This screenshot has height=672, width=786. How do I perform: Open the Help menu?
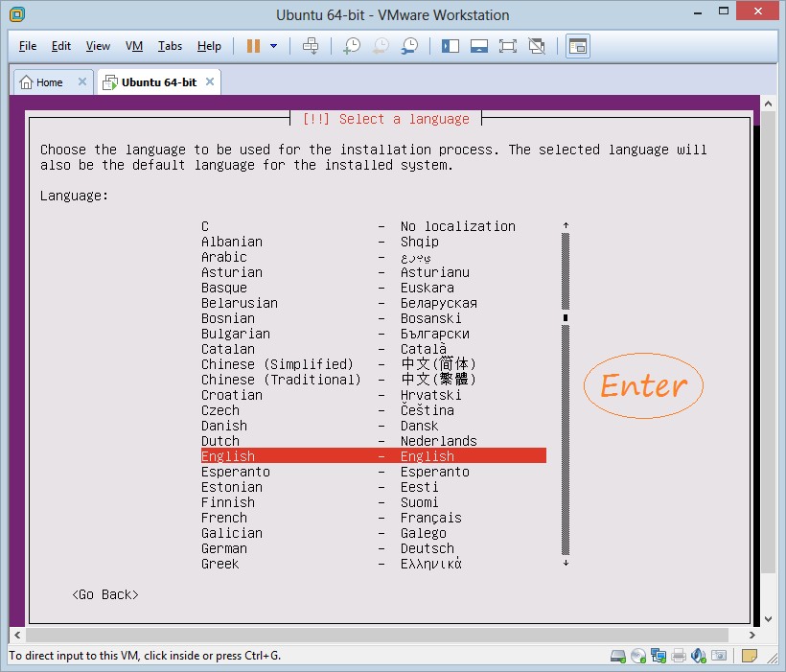[209, 46]
